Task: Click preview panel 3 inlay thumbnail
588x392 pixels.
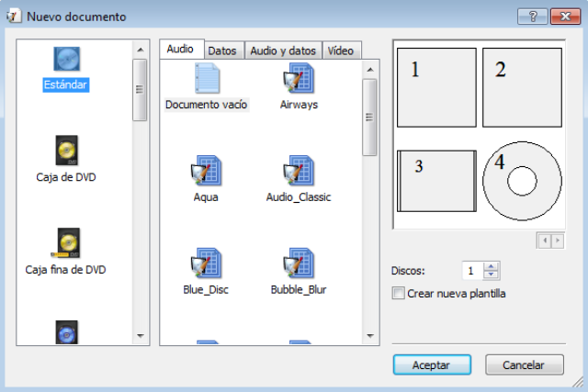Action: coord(436,181)
